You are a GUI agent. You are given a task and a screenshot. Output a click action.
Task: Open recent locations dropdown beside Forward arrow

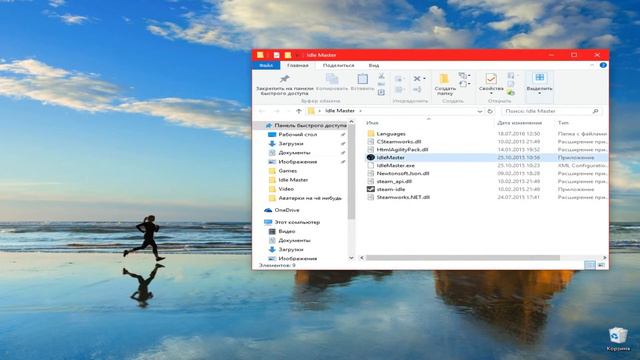pyautogui.click(x=289, y=111)
